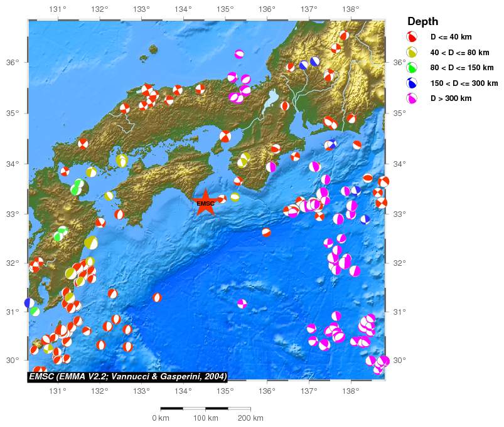The image size is (504, 427).
Task: Click the light blue Lake Biwa on the map
Action: [271, 97]
